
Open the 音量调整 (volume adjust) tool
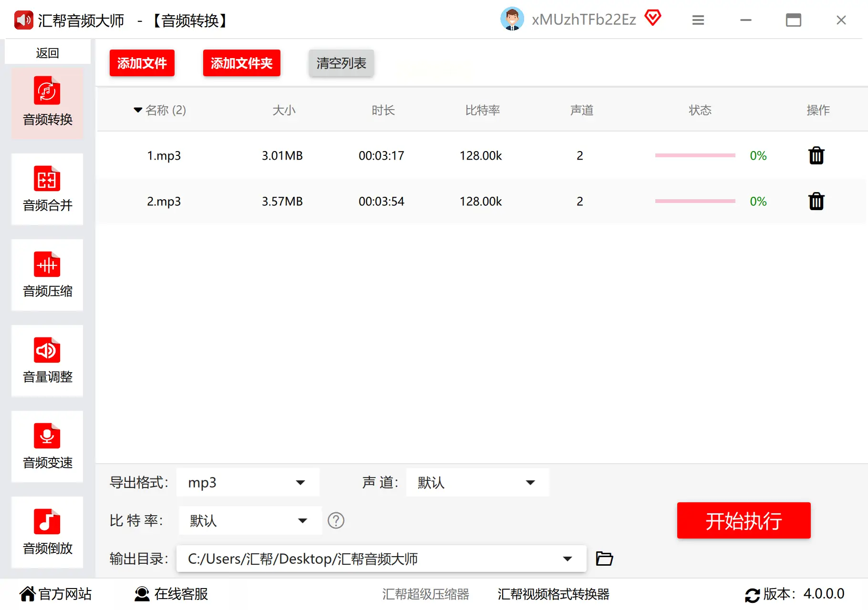pyautogui.click(x=47, y=361)
